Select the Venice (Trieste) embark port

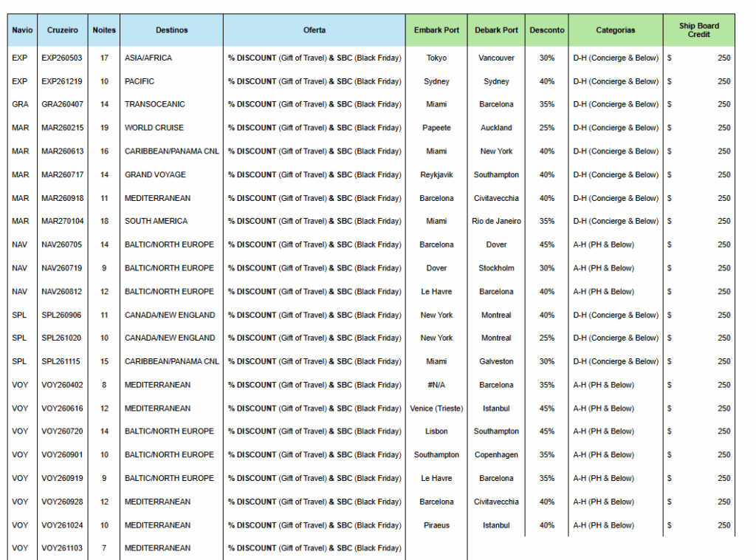(436, 409)
